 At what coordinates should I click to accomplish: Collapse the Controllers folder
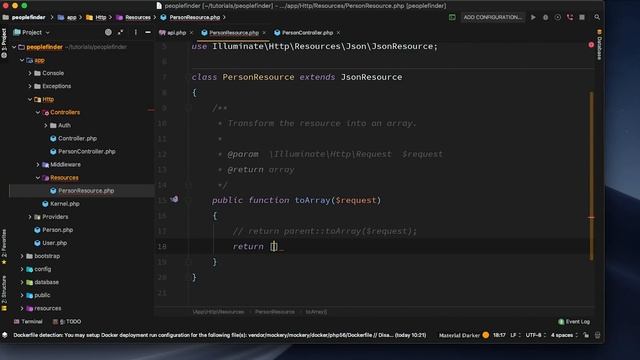tap(38, 112)
